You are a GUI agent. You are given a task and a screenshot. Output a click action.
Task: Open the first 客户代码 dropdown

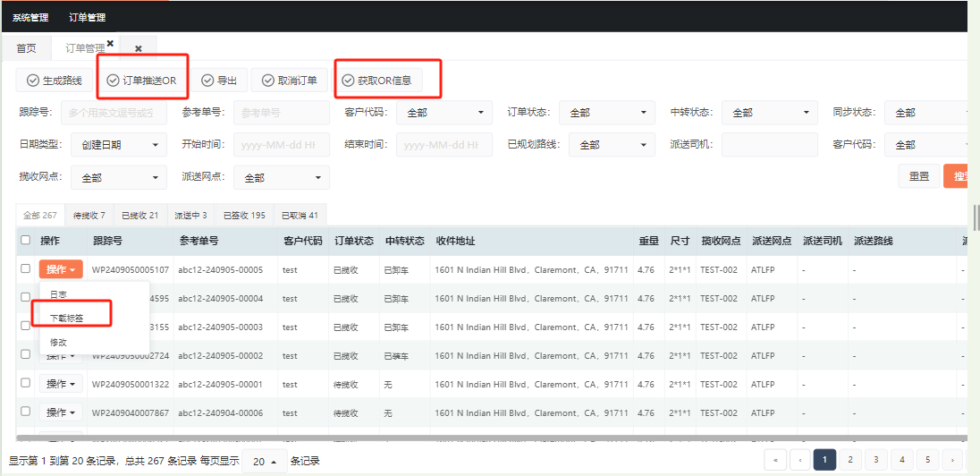click(x=444, y=113)
